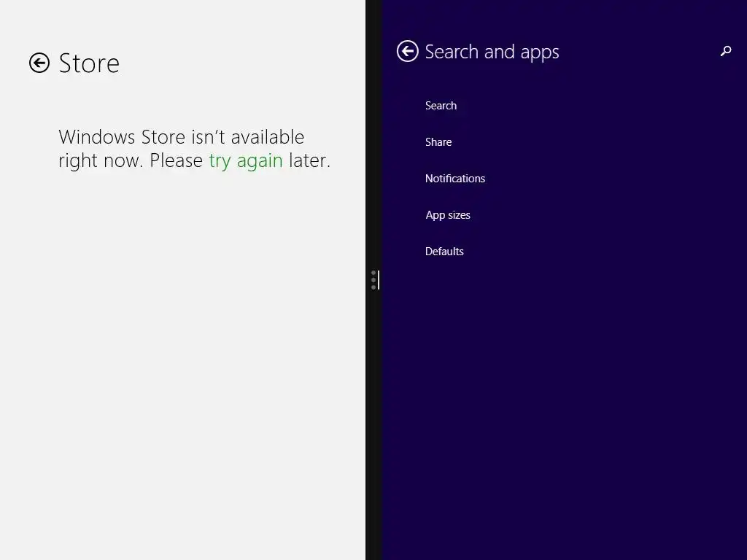This screenshot has height=560, width=747.
Task: Click the 'try again' link
Action: click(245, 160)
